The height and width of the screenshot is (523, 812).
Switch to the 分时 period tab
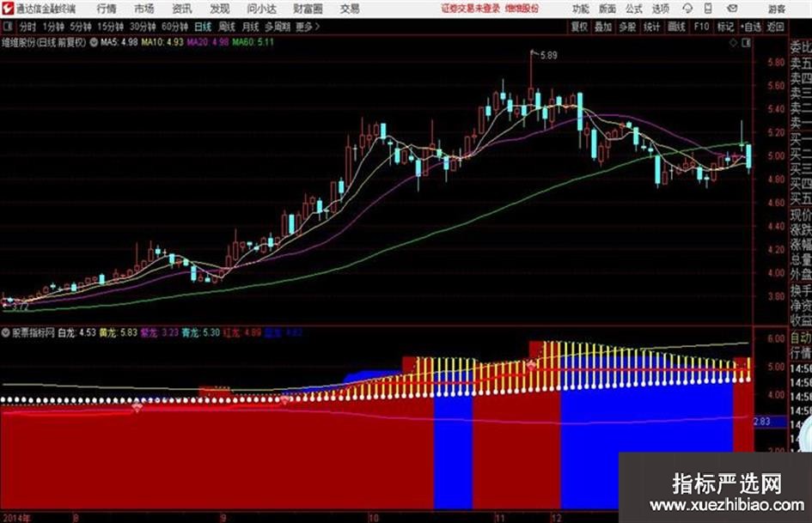[x=28, y=27]
